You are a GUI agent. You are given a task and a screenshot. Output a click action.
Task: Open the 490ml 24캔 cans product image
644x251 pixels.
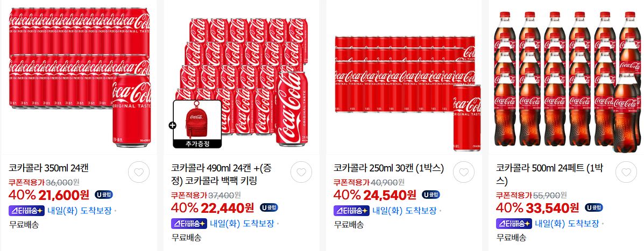pyautogui.click(x=242, y=77)
